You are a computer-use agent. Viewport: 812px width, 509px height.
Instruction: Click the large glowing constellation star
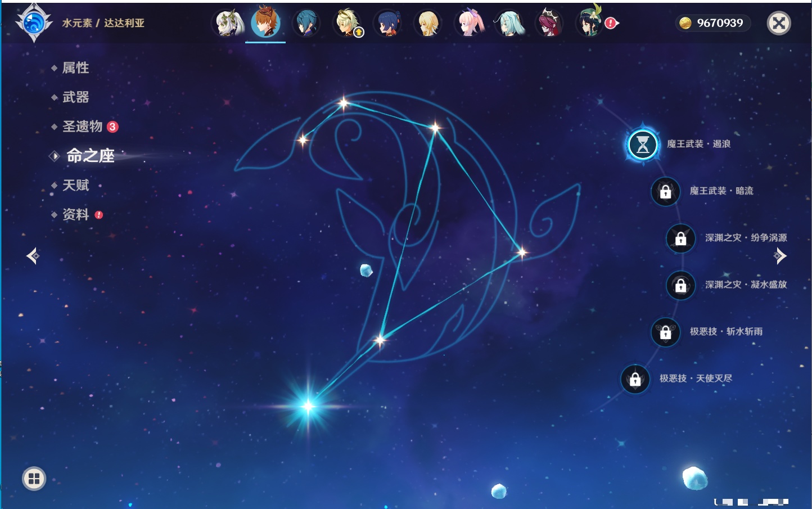[308, 406]
